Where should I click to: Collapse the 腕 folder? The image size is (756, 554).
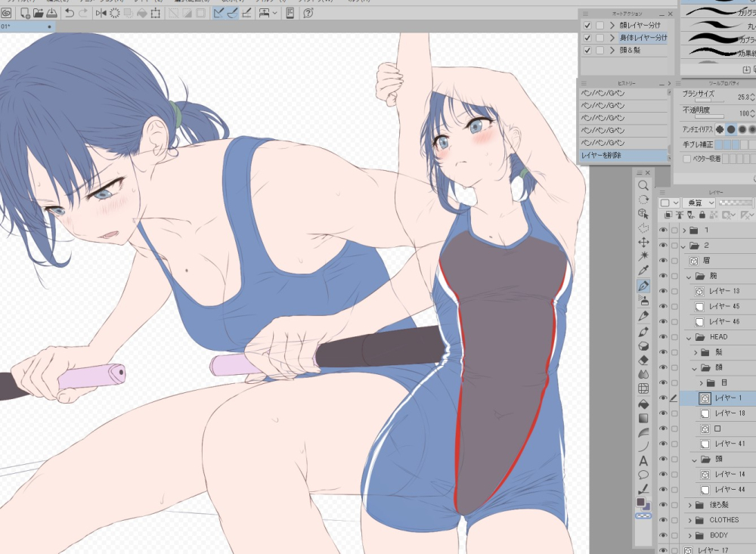click(689, 277)
